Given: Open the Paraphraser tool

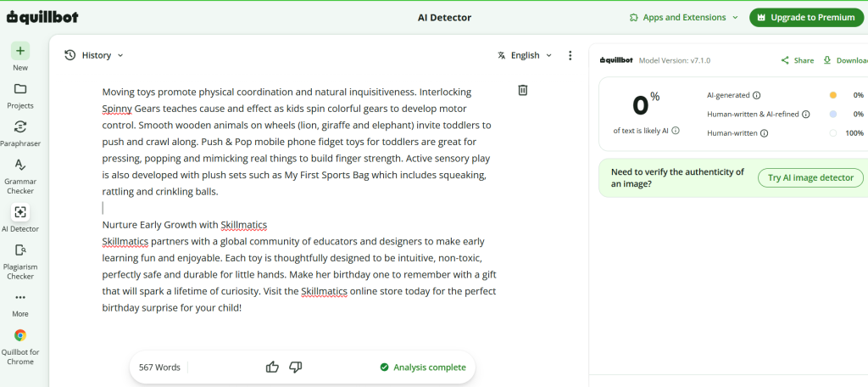Looking at the screenshot, I should 20,133.
